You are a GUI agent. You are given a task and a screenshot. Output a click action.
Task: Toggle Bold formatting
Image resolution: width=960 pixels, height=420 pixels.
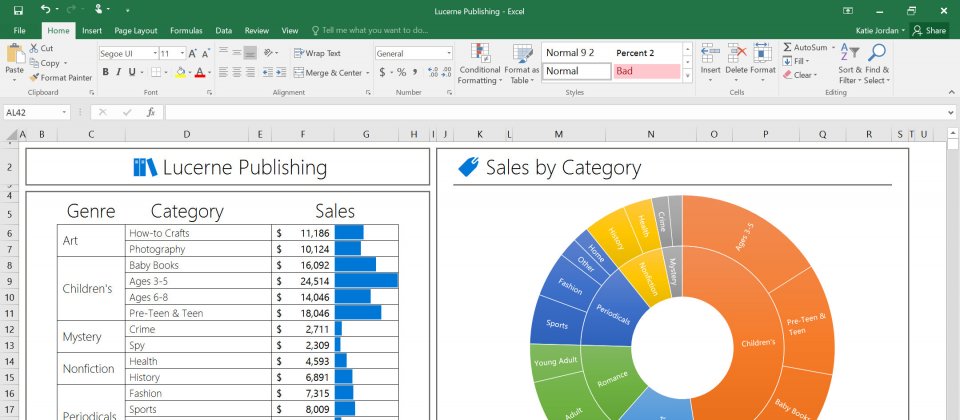(x=105, y=72)
